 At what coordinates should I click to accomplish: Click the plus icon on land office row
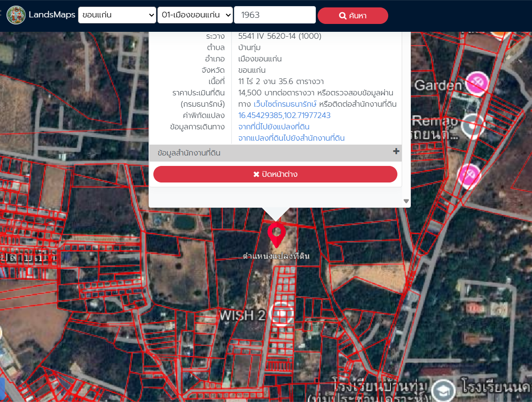[396, 152]
